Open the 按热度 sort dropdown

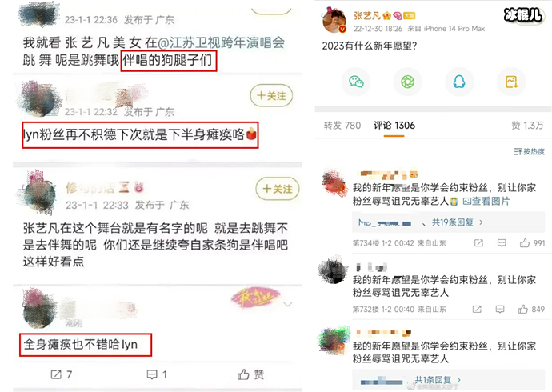point(529,151)
